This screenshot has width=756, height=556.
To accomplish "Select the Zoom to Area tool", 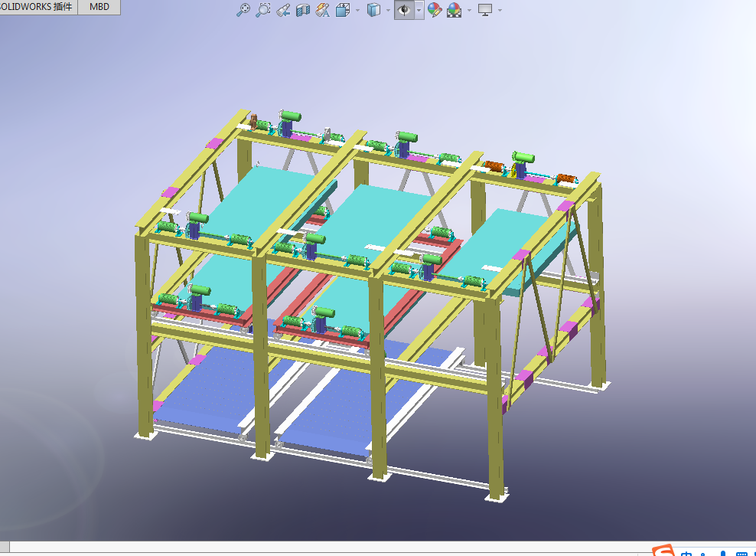I will [262, 10].
